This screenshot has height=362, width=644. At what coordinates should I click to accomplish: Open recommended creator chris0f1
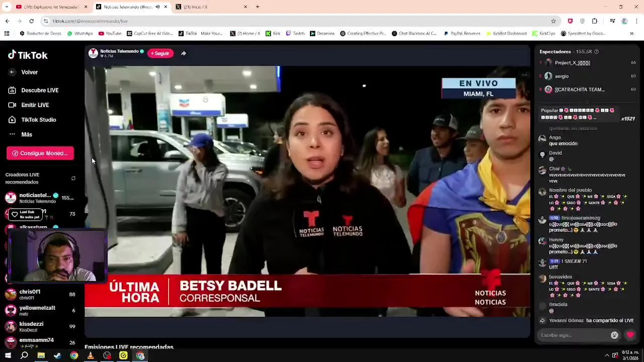pos(39,294)
